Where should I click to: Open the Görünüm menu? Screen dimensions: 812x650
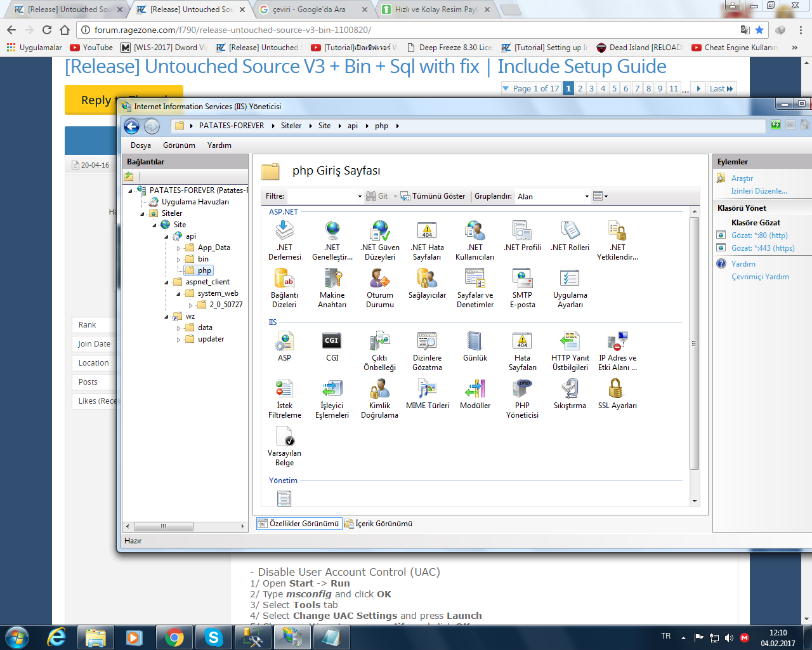pyautogui.click(x=179, y=145)
